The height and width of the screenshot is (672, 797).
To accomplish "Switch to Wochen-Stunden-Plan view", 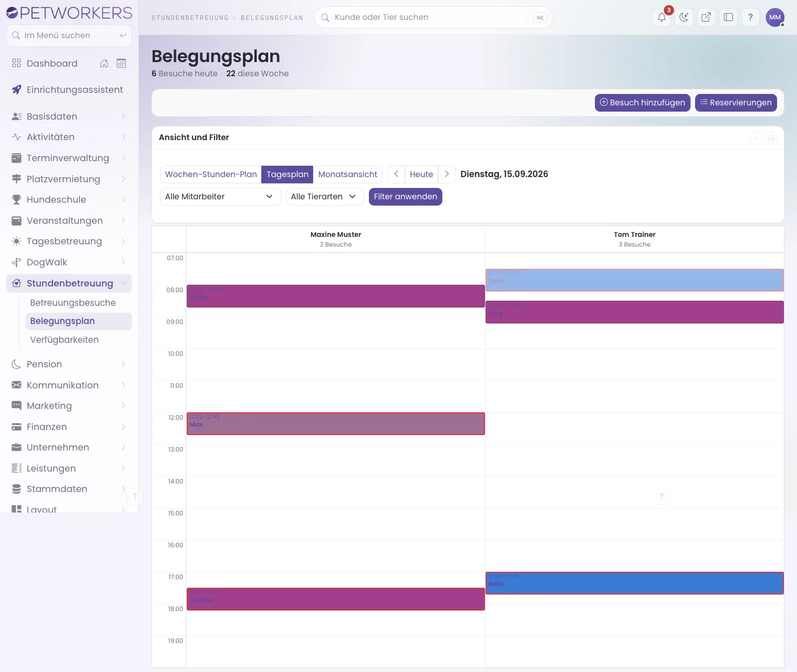I will coord(211,174).
